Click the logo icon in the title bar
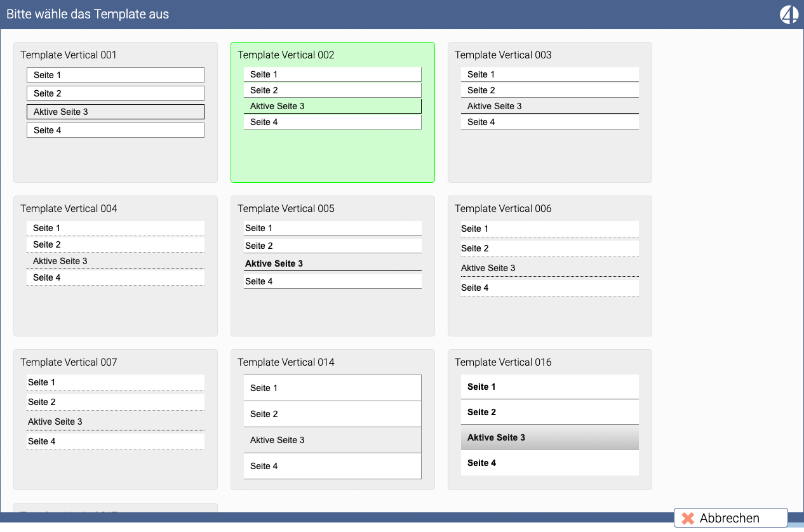The image size is (804, 532). tap(789, 14)
